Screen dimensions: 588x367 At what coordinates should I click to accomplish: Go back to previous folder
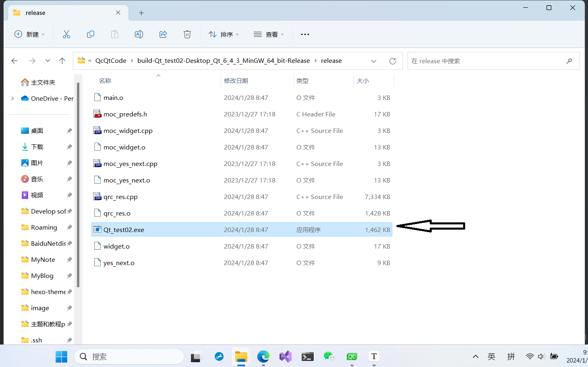15,61
